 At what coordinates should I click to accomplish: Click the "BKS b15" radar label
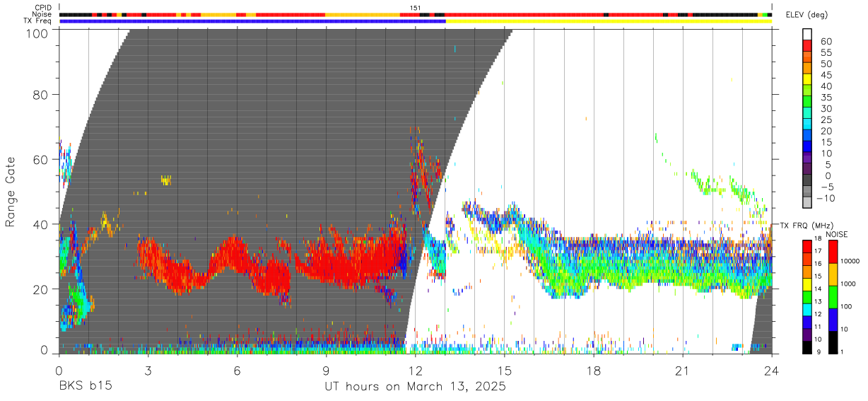(x=84, y=386)
